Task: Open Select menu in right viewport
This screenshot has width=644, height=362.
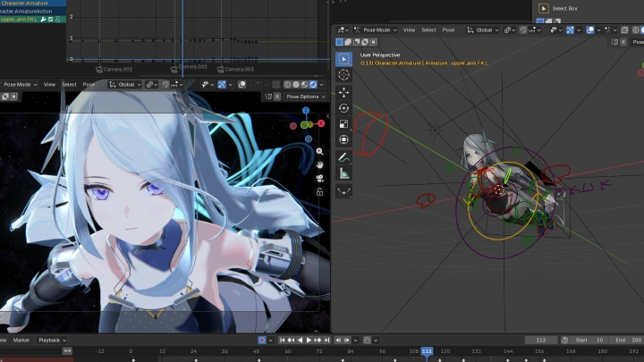Action: 428,30
